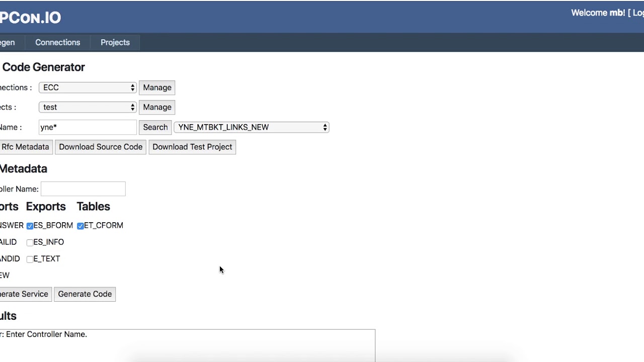Click the PCon.IO site logo

click(x=30, y=18)
